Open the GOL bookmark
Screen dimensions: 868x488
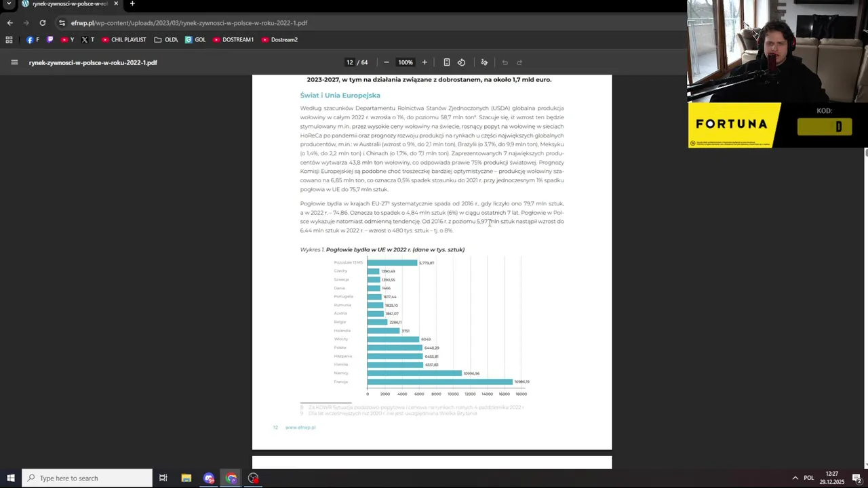pos(195,39)
